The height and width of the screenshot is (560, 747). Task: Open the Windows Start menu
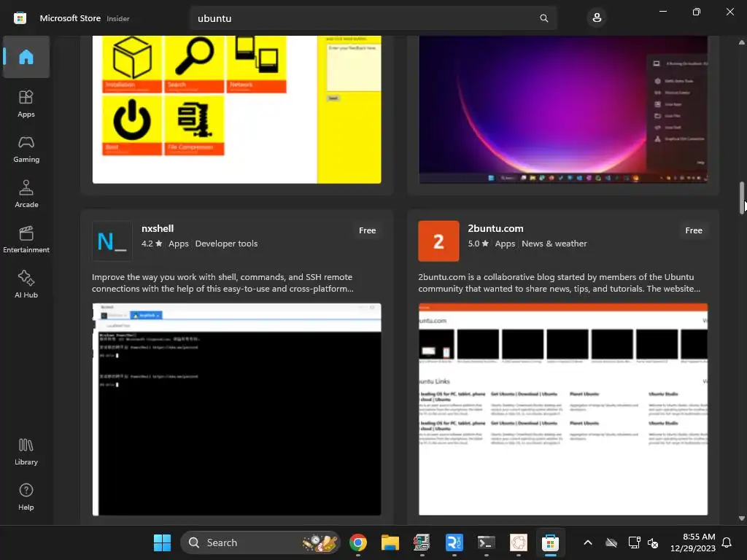coord(162,542)
